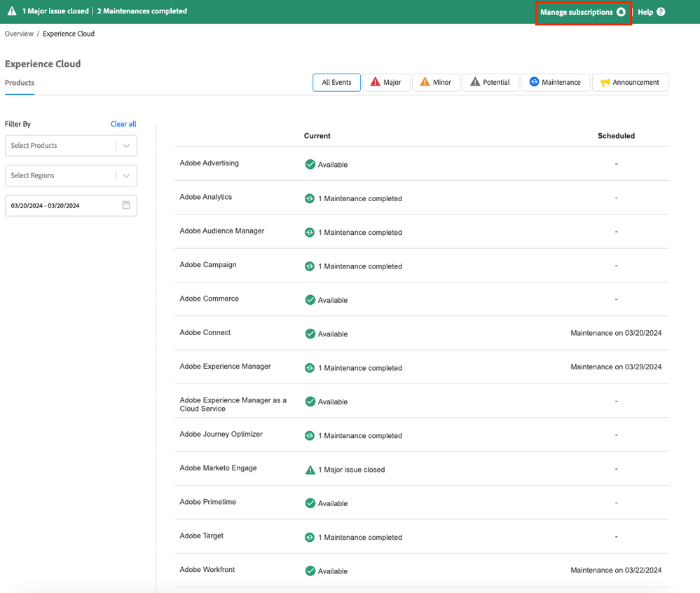The width and height of the screenshot is (700, 593).
Task: Filter by Minor events
Action: (x=436, y=83)
